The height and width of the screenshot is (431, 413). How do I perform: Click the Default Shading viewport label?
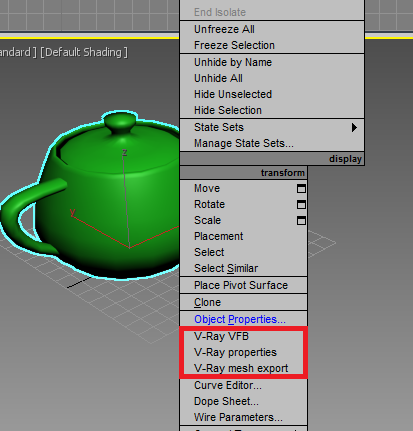tap(84, 52)
